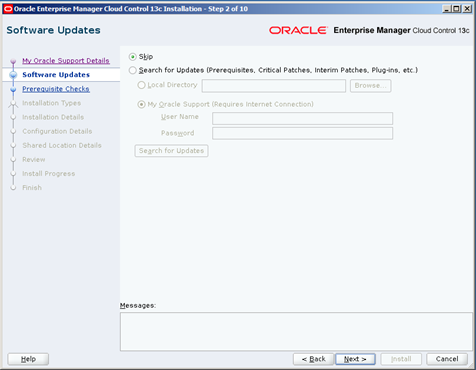This screenshot has width=476, height=370.
Task: Click the Review step label
Action: [34, 159]
